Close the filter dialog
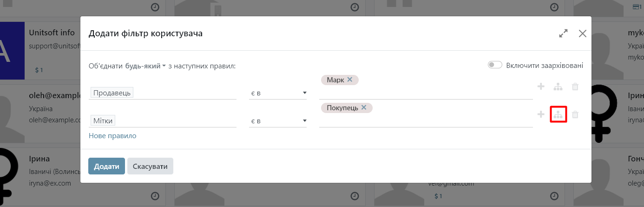Image resolution: width=644 pixels, height=207 pixels. [x=583, y=33]
